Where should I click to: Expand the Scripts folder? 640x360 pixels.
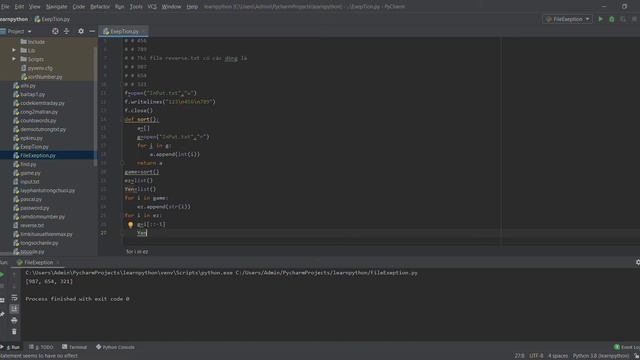point(14,59)
